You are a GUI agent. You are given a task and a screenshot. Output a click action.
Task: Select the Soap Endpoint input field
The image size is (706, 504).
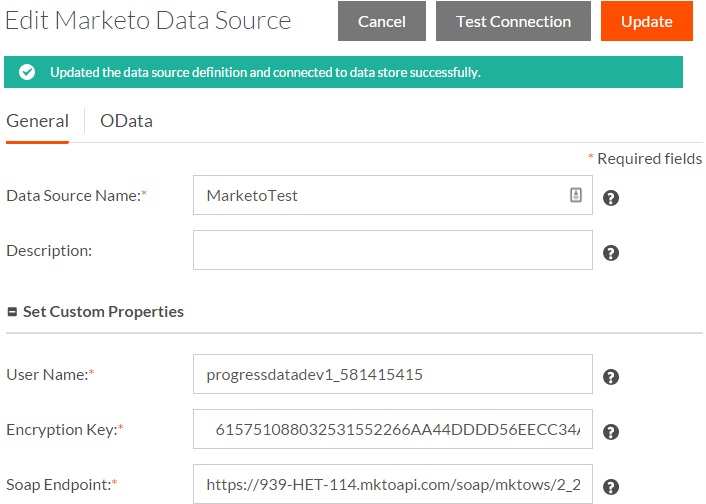pyautogui.click(x=393, y=484)
